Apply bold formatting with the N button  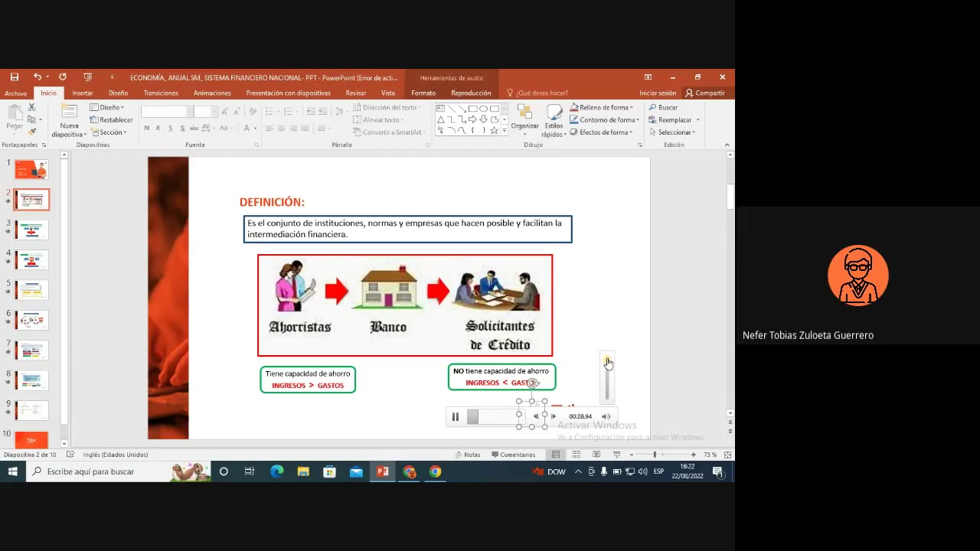146,129
